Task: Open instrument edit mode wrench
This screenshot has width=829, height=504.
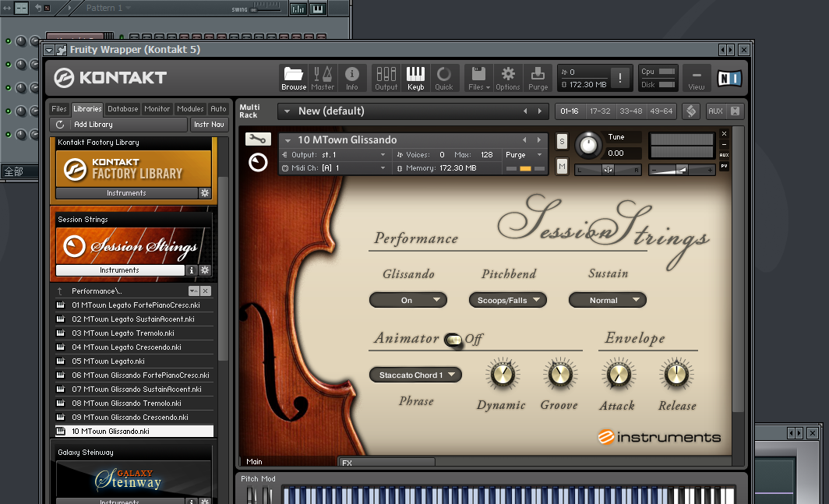Action: coord(258,139)
